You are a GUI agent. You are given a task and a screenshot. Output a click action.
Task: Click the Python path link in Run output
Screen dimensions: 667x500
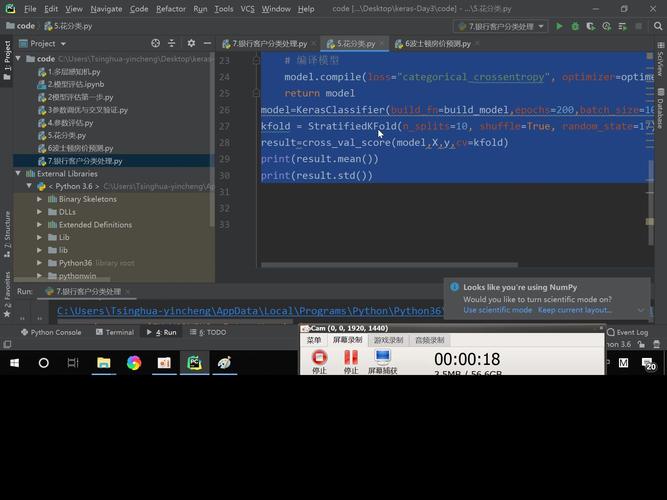coord(251,311)
